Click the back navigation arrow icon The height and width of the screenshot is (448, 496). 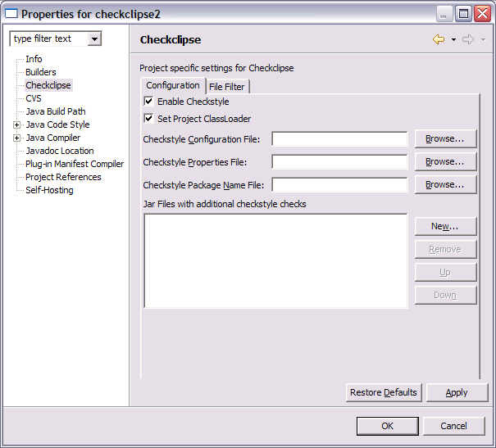[439, 39]
